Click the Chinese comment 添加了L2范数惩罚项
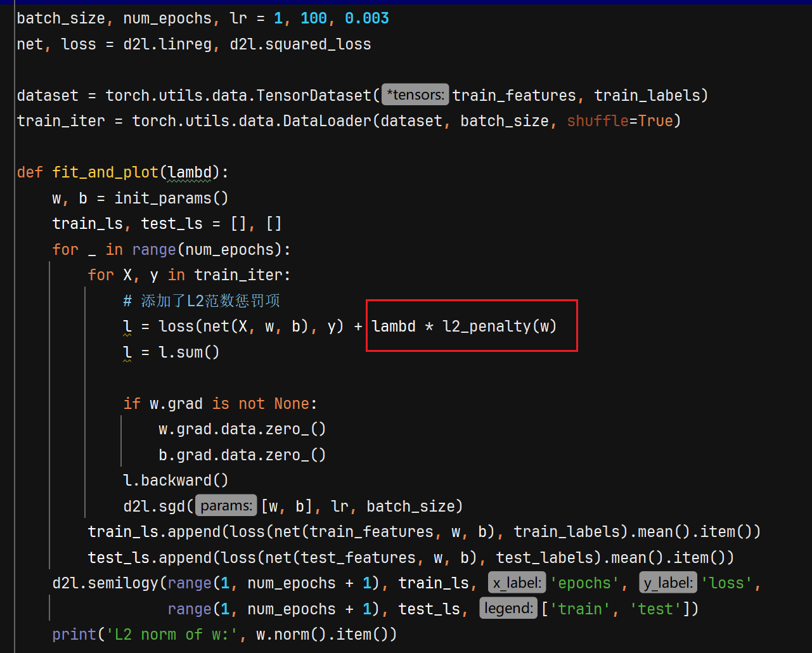Screen dimensions: 812x653 [202, 301]
